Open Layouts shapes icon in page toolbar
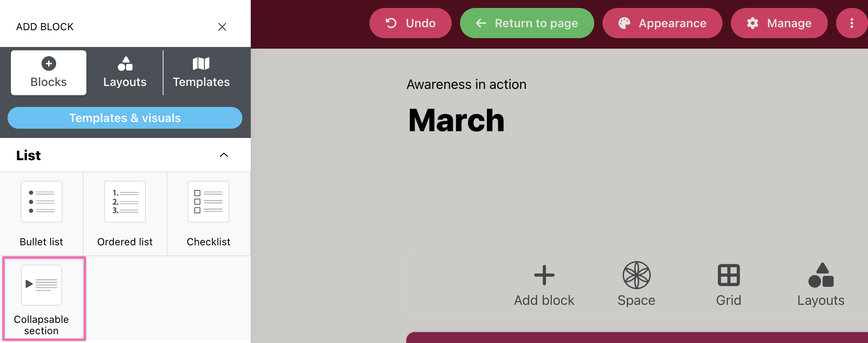This screenshot has height=343, width=868. (x=821, y=275)
